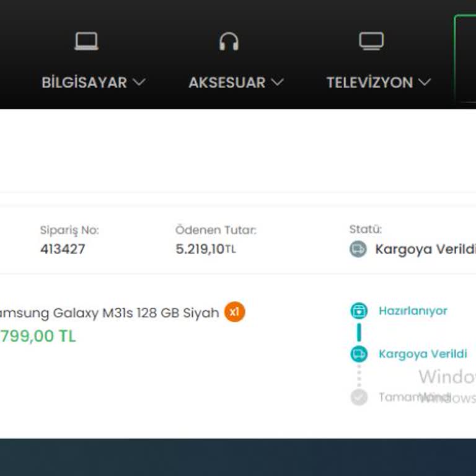Click the Hazırlanıyor status label
Viewport: 476px width, 476px height.
click(413, 311)
